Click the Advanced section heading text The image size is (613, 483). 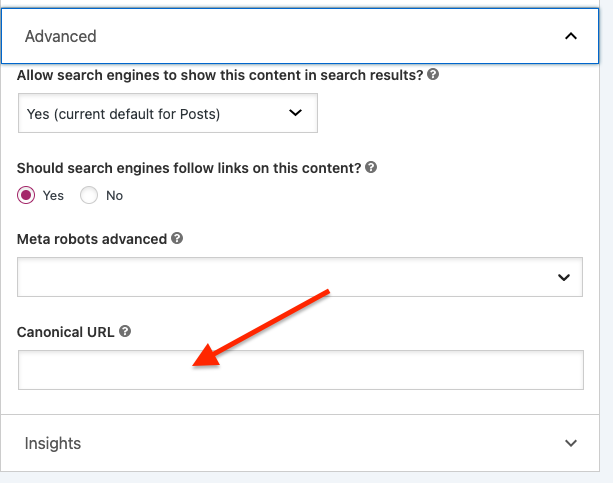click(x=61, y=36)
